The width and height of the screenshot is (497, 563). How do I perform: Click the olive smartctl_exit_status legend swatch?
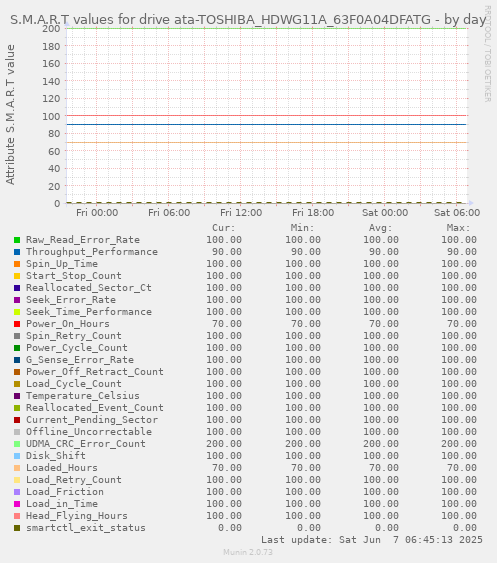17,528
